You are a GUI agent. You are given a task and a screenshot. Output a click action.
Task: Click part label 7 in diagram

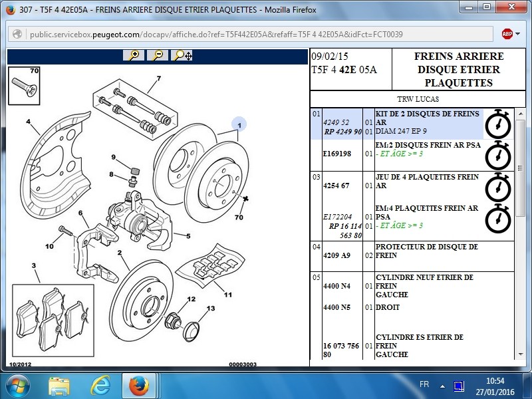pyautogui.click(x=159, y=78)
